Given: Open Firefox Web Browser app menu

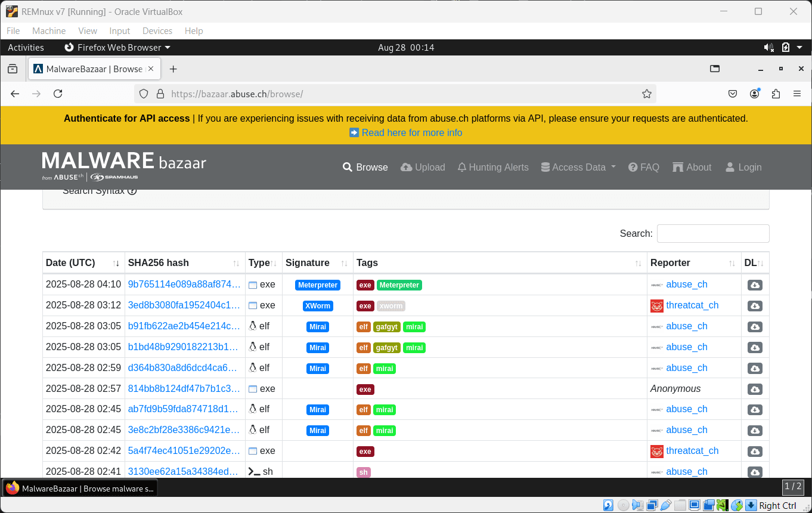Looking at the screenshot, I should 117,47.
